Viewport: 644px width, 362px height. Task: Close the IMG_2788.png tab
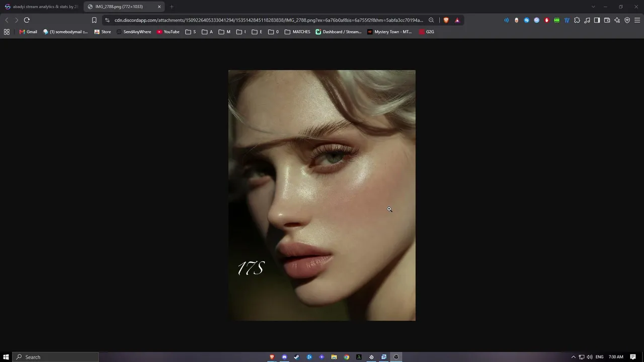coord(159,7)
